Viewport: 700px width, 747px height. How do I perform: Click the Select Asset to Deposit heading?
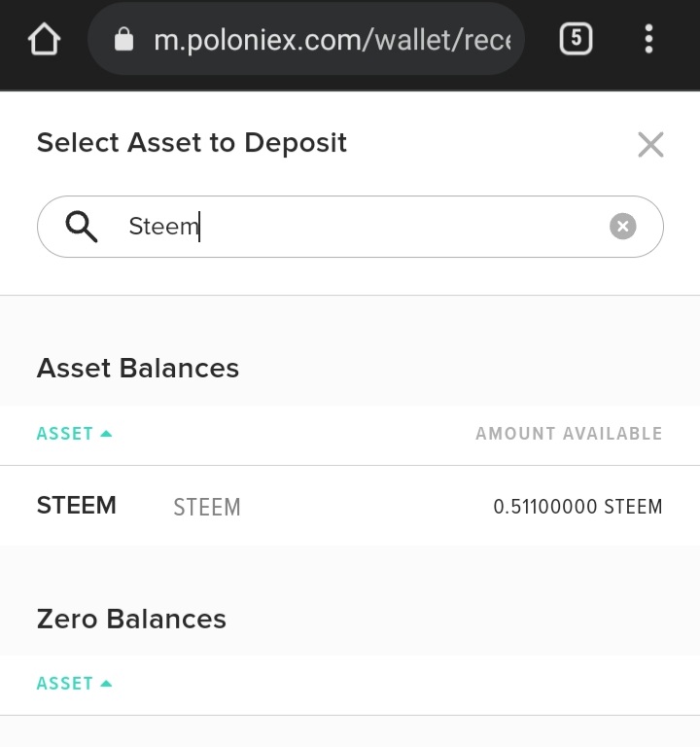pos(192,143)
